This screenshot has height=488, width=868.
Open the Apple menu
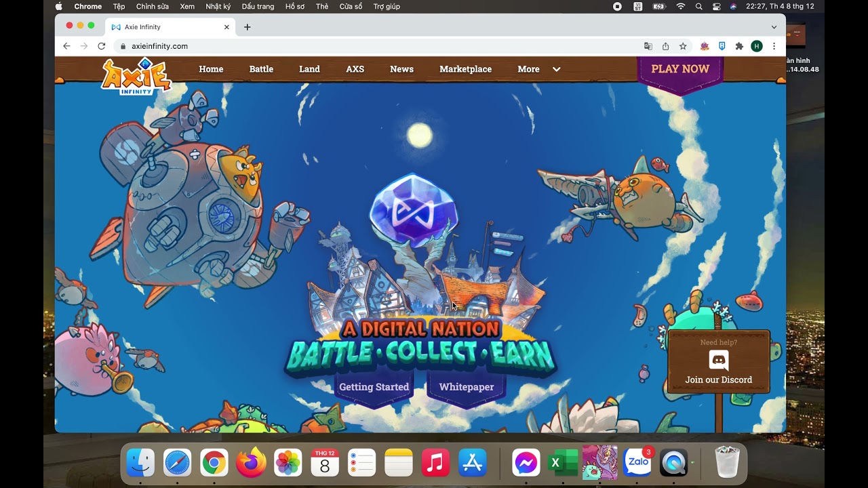coord(58,6)
